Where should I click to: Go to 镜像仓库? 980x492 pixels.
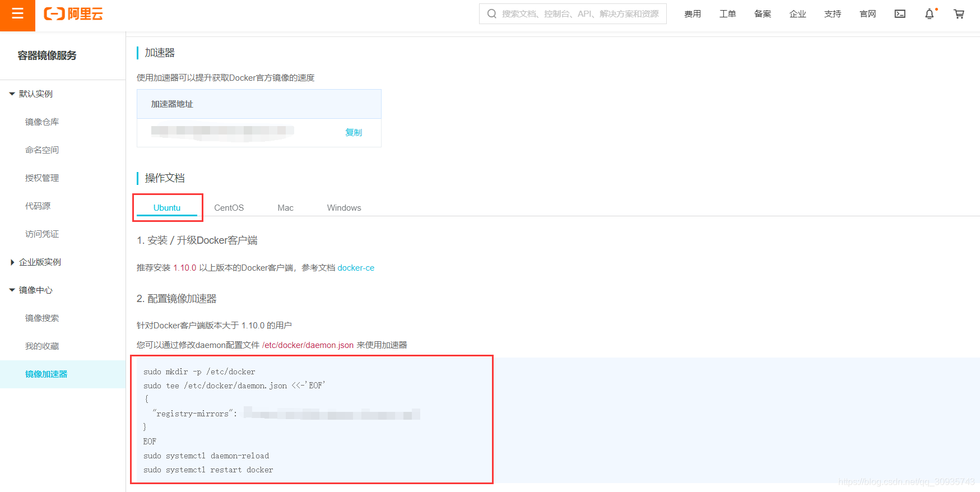click(42, 122)
